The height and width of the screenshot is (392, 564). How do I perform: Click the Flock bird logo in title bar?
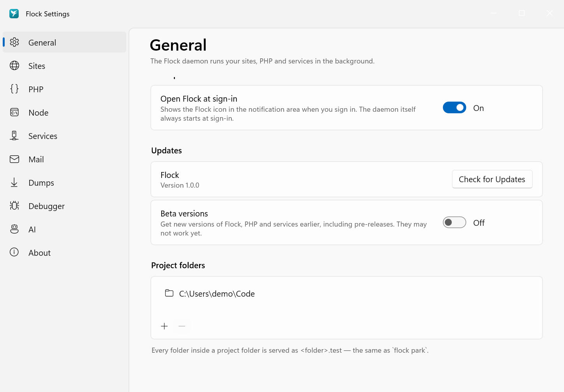click(14, 14)
